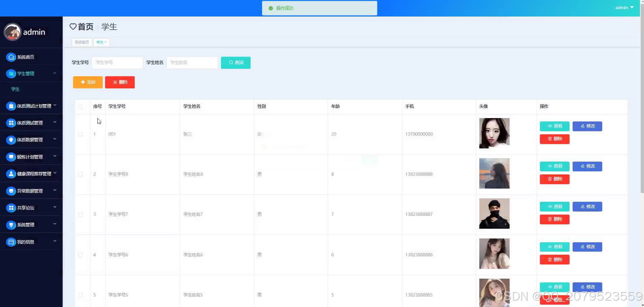Expand the 体质测试管理 chevron
This screenshot has width=644, height=307.
(55, 122)
